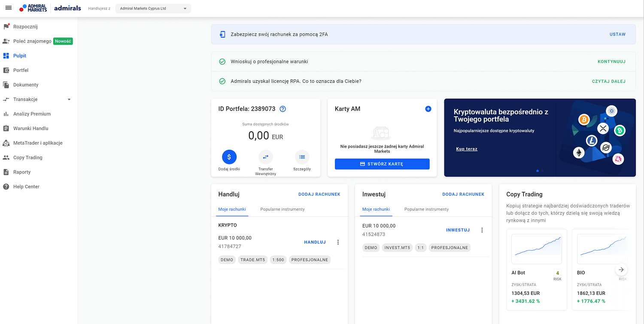Click AI Bot profit 1304,53 EUR

click(x=526, y=294)
